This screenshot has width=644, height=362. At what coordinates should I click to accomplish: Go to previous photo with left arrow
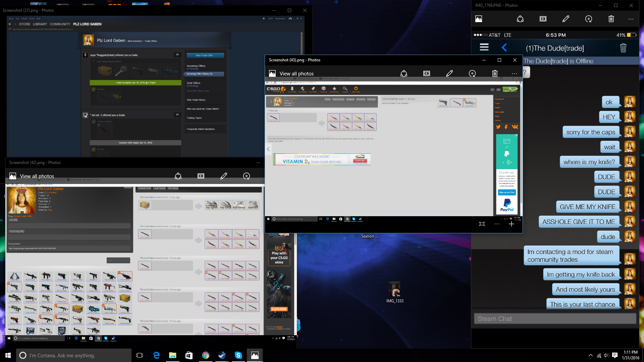(x=268, y=149)
